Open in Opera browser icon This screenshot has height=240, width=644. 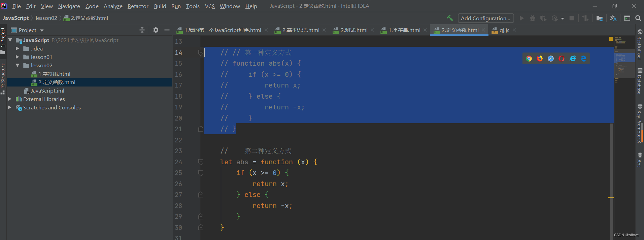pyautogui.click(x=562, y=59)
